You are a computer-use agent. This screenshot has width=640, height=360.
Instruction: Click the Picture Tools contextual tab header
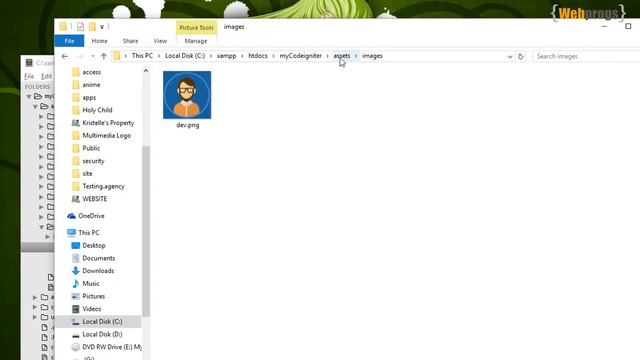(196, 28)
